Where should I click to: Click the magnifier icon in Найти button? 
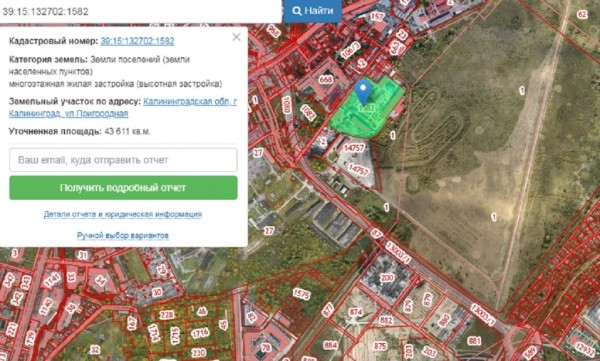click(297, 11)
